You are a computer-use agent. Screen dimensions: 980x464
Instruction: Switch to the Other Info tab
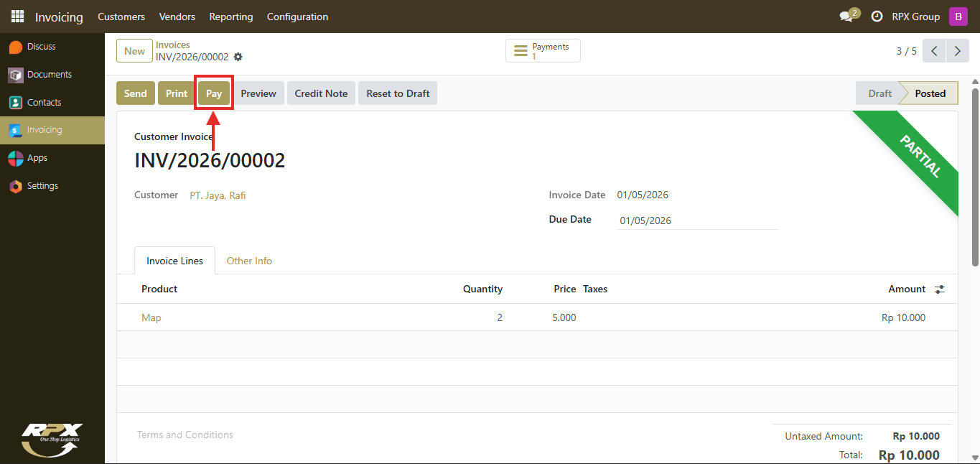[249, 261]
